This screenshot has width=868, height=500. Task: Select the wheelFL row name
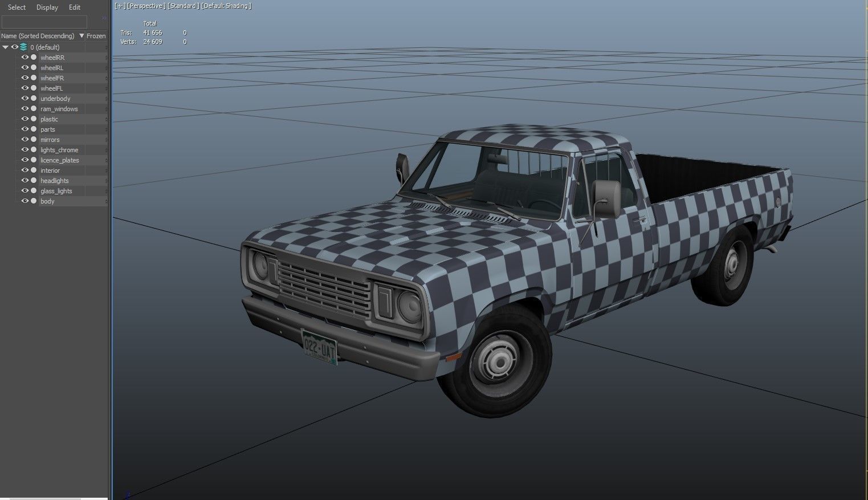tap(51, 88)
